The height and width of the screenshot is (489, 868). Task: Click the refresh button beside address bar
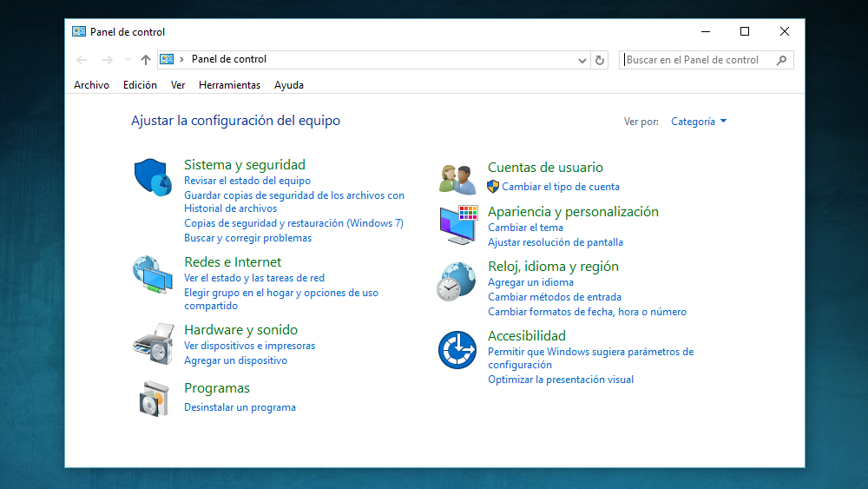pos(600,60)
